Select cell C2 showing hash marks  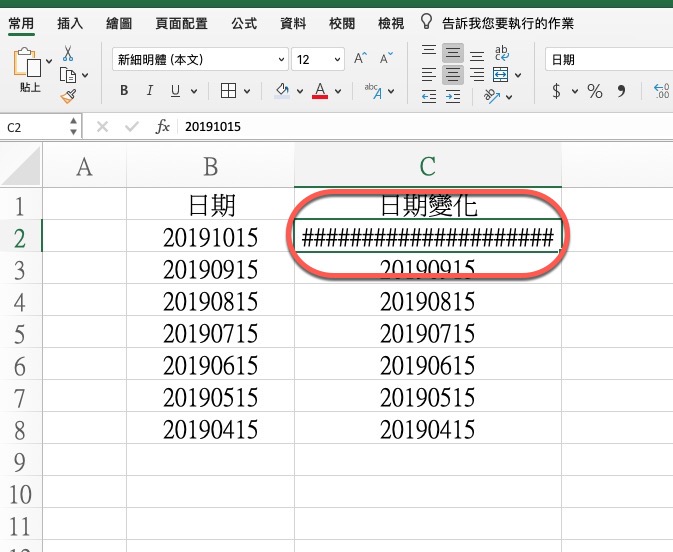pos(428,236)
